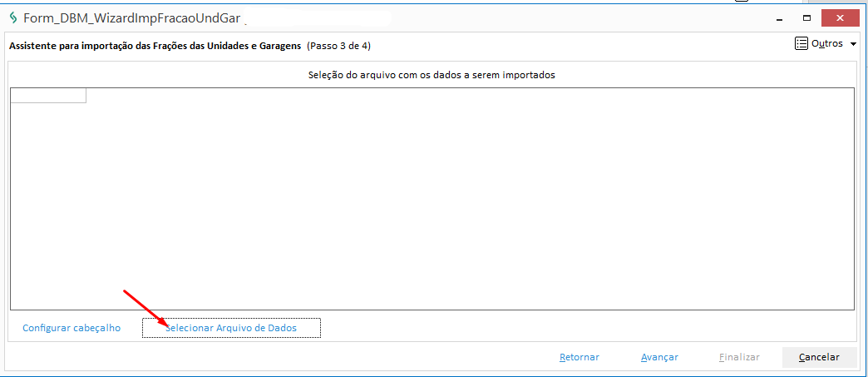Open the Outros menu label
868x377 pixels.
pos(827,43)
